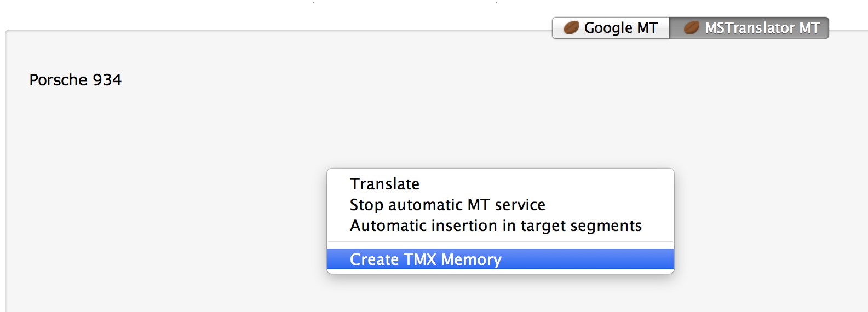Disable the automatic MT service option
This screenshot has height=312, width=868.
point(447,205)
